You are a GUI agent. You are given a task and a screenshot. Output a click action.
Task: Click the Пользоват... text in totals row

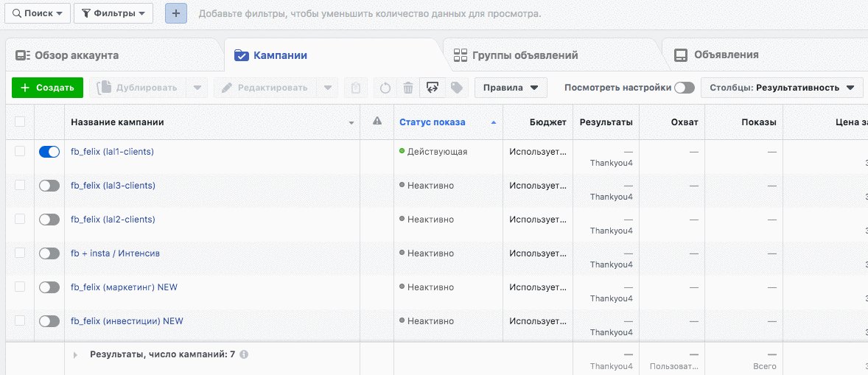click(674, 367)
